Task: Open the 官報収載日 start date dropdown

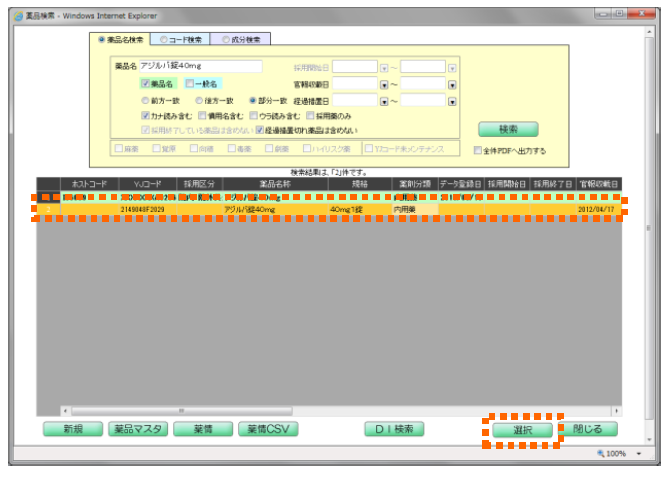Action: (x=384, y=84)
